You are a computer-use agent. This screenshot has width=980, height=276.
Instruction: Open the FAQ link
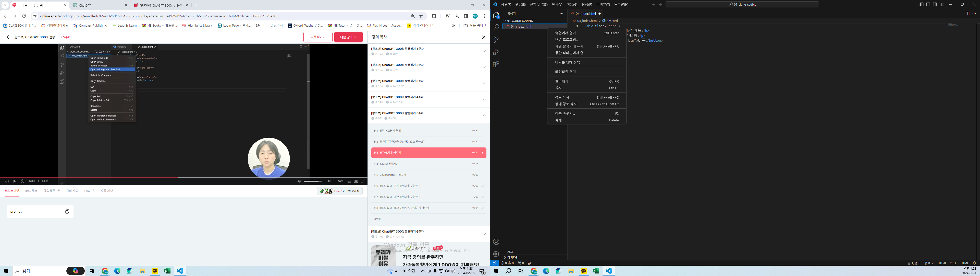point(89,191)
